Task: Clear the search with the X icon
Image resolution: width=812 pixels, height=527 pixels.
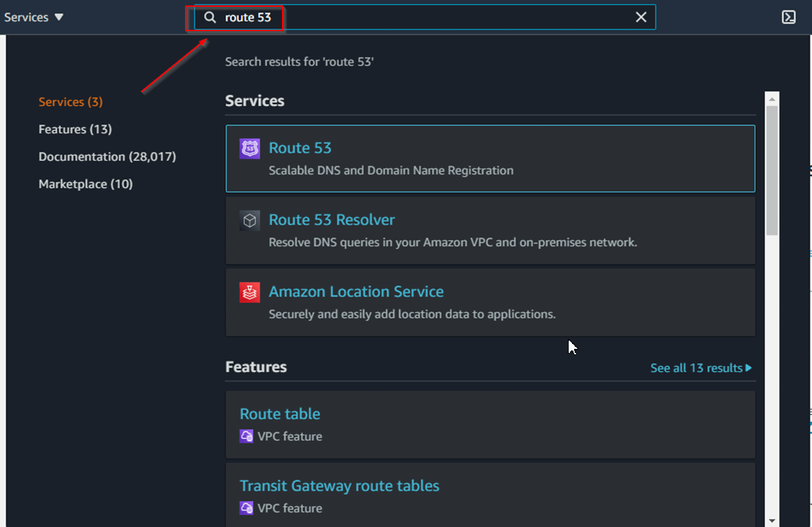Action: click(641, 17)
